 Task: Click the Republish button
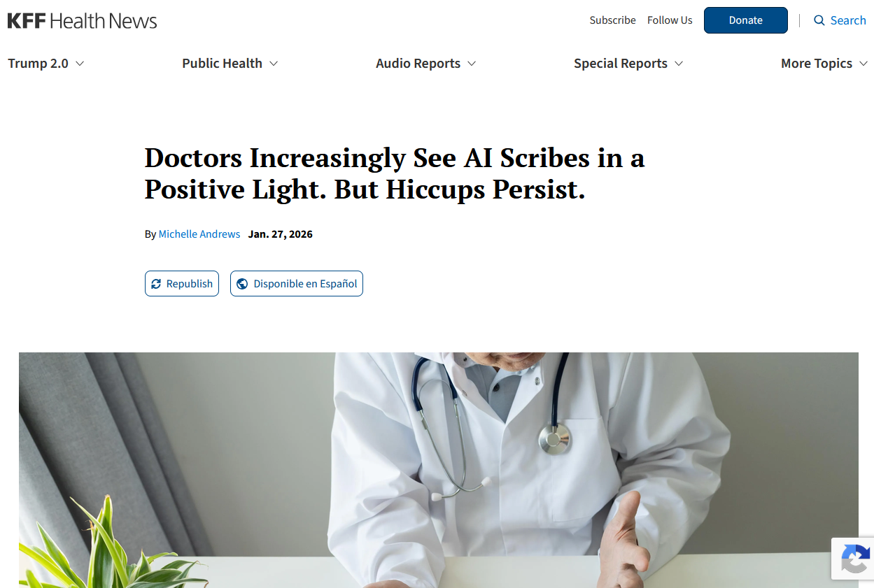click(182, 284)
